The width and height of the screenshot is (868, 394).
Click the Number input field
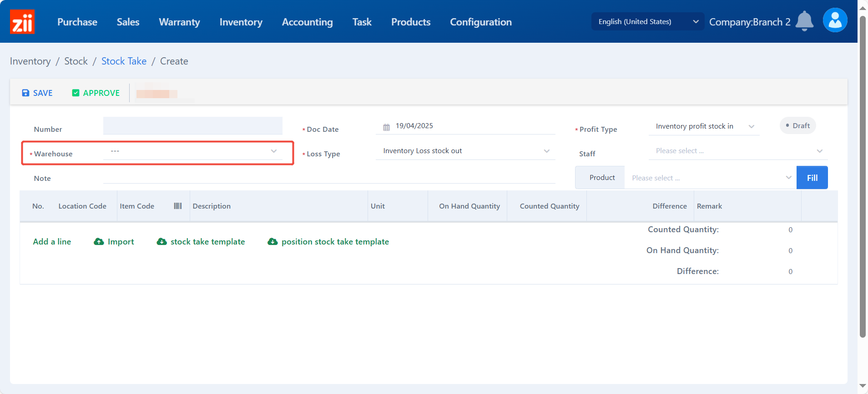click(193, 125)
